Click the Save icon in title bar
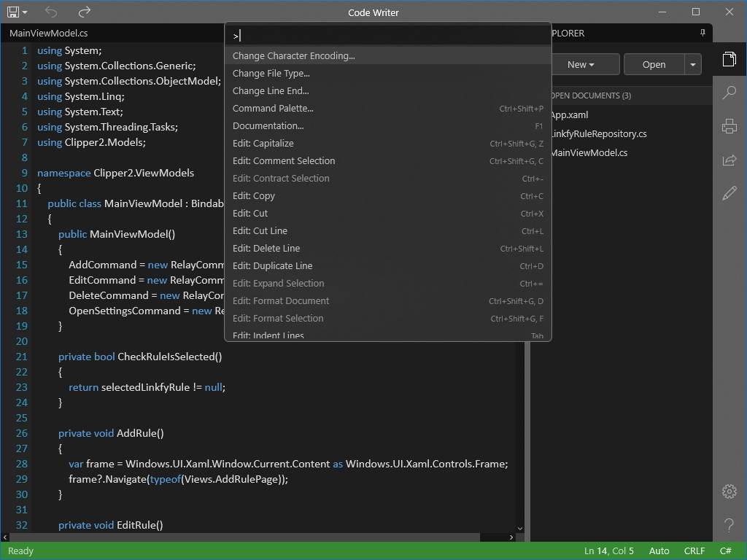Screen dimensions: 747x560 click(13, 12)
